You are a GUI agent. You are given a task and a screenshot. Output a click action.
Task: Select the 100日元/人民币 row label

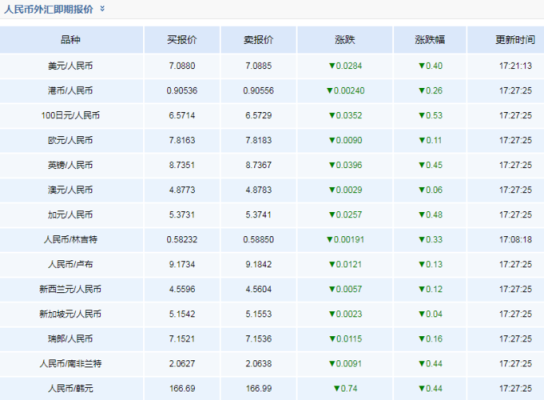click(70, 115)
